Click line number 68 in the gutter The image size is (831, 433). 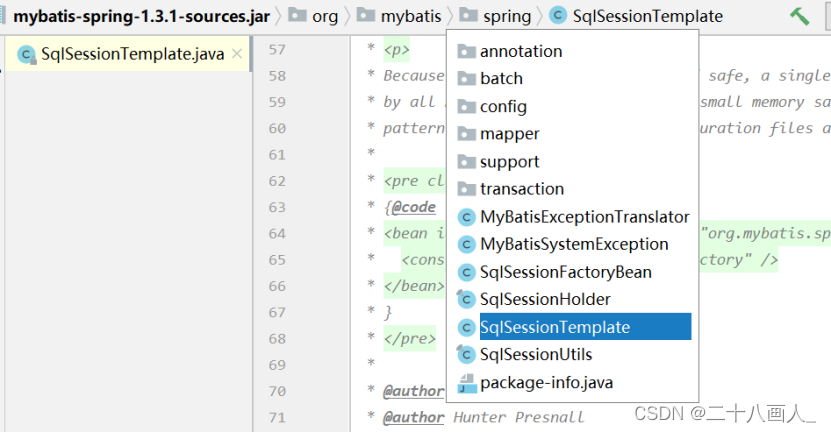pos(277,339)
